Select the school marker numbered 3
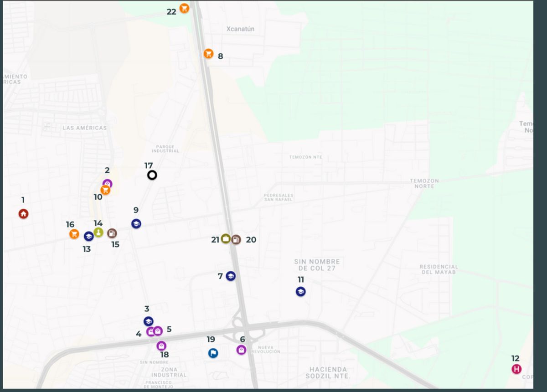547x392 pixels. (x=148, y=321)
